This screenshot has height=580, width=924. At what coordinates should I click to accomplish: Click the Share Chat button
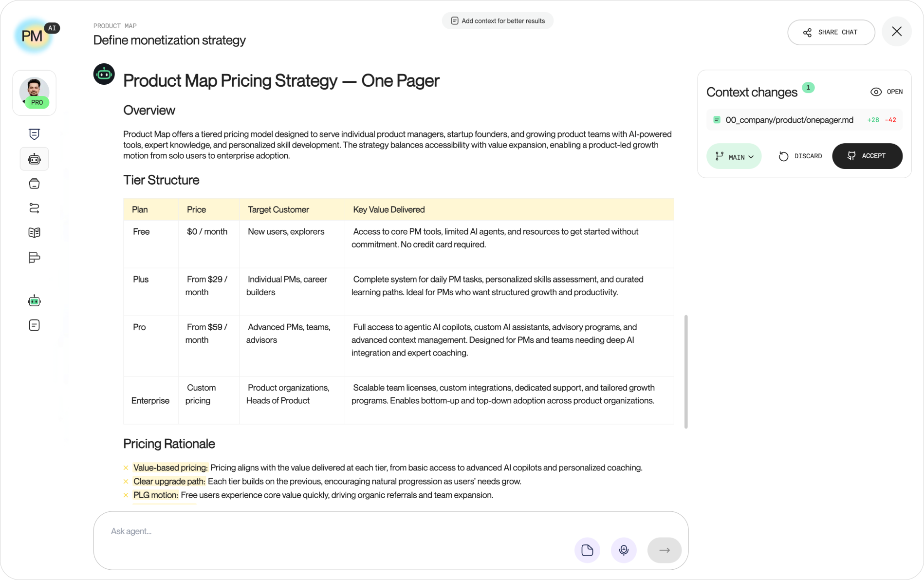coord(831,32)
